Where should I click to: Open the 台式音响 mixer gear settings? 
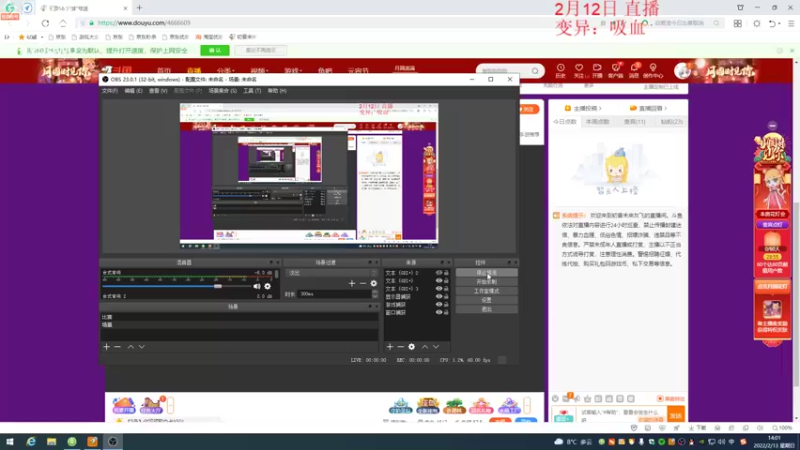267,286
